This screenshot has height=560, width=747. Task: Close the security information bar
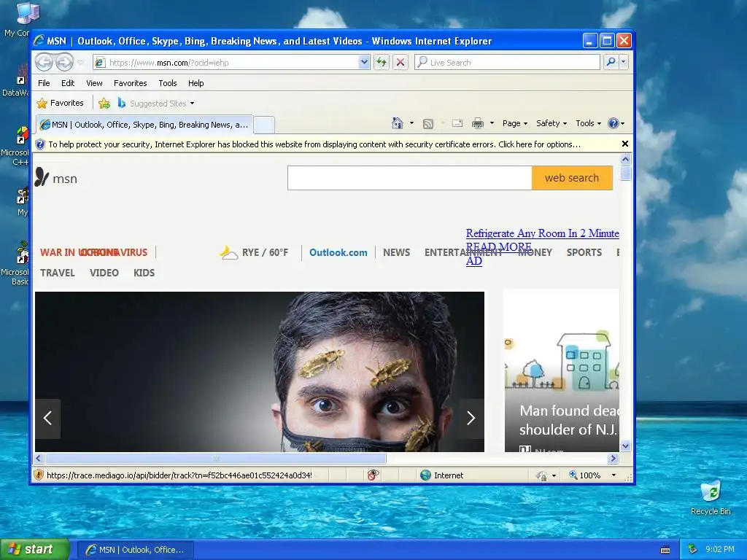tap(625, 144)
